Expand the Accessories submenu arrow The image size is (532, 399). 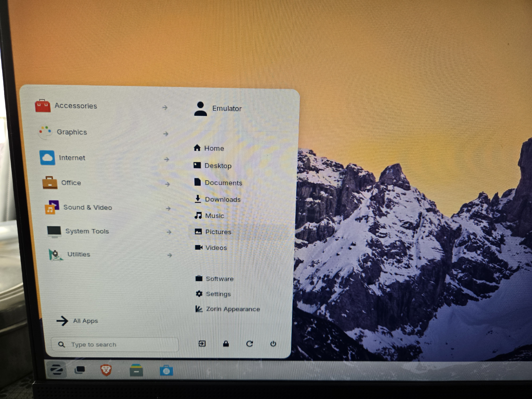(165, 108)
